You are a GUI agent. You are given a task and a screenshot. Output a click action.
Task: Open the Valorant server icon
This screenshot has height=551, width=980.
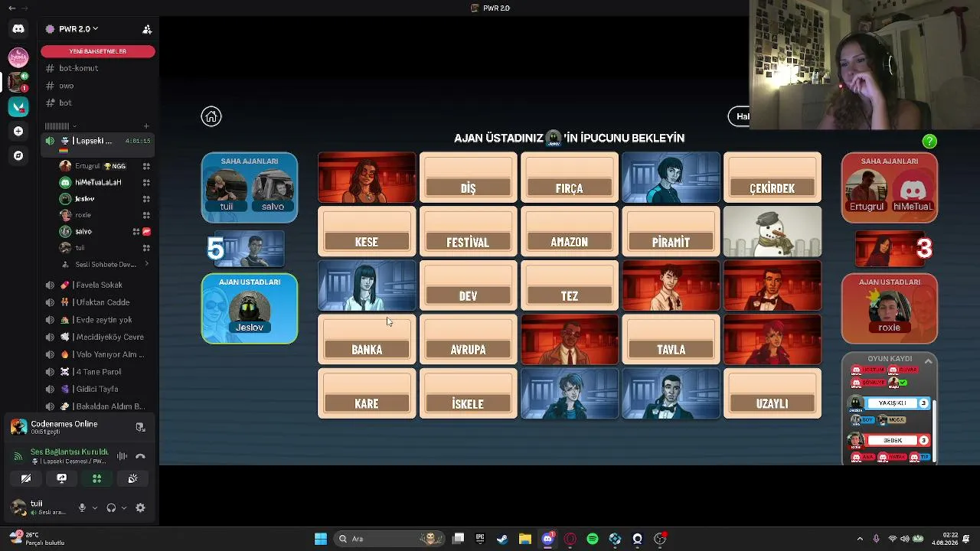pyautogui.click(x=18, y=107)
